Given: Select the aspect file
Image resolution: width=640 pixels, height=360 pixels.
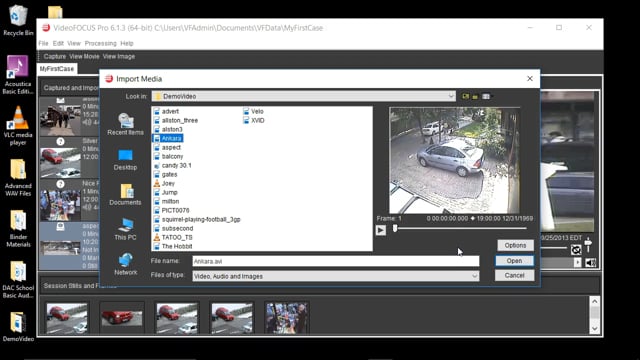Looking at the screenshot, I should 167,147.
